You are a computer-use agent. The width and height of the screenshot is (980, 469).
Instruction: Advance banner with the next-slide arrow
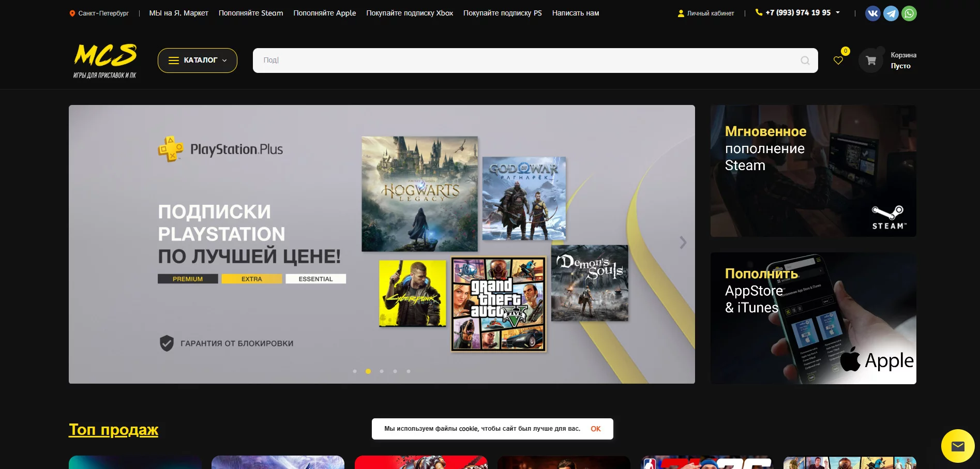point(683,243)
